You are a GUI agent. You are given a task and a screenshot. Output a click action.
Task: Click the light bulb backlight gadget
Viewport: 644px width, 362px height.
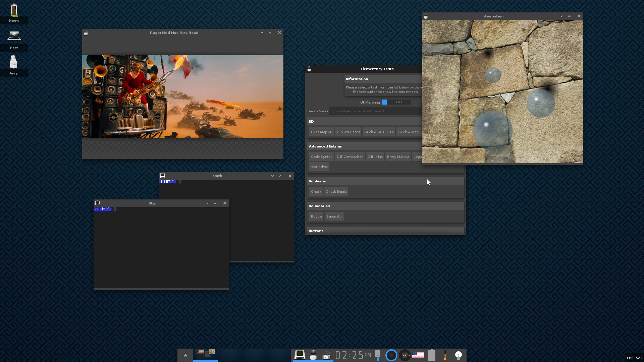(x=459, y=355)
